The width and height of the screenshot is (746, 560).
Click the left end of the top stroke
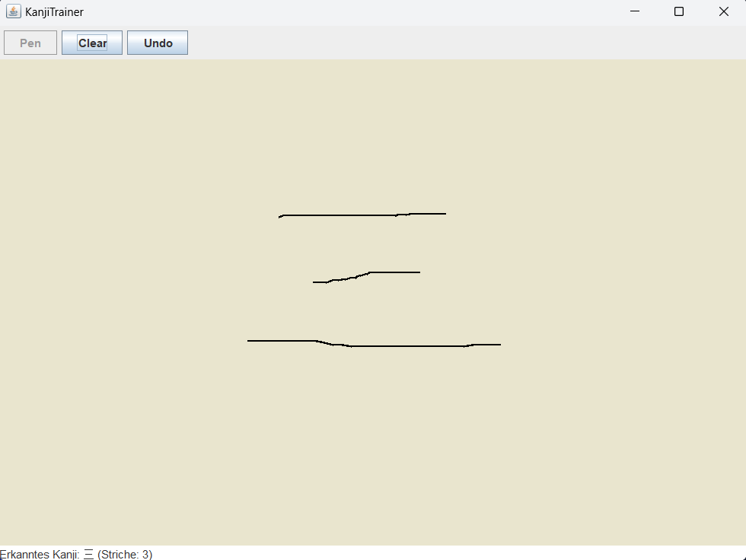pyautogui.click(x=282, y=216)
